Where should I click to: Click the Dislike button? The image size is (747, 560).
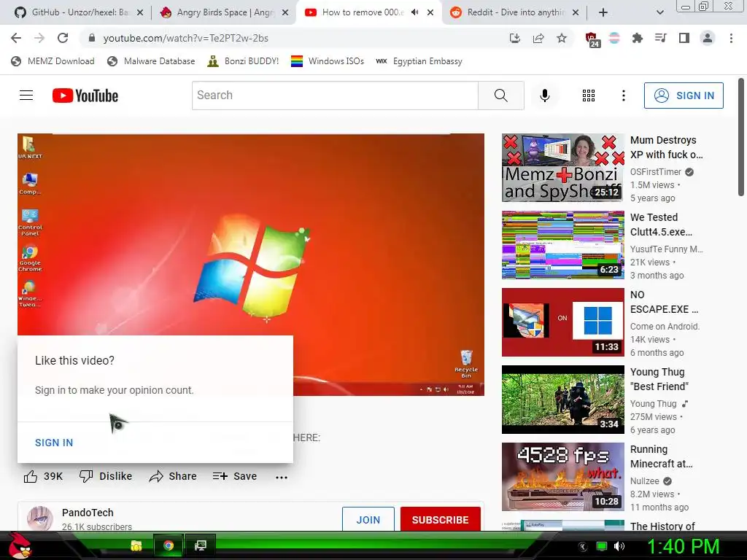tap(106, 476)
